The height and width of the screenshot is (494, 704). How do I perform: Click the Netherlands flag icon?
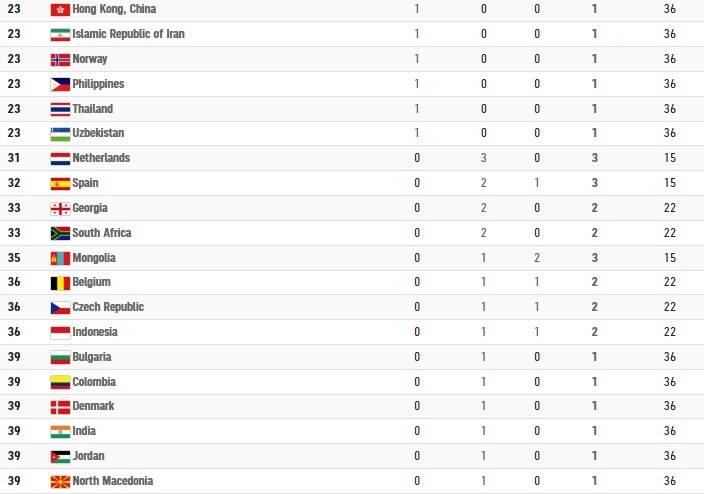60,159
